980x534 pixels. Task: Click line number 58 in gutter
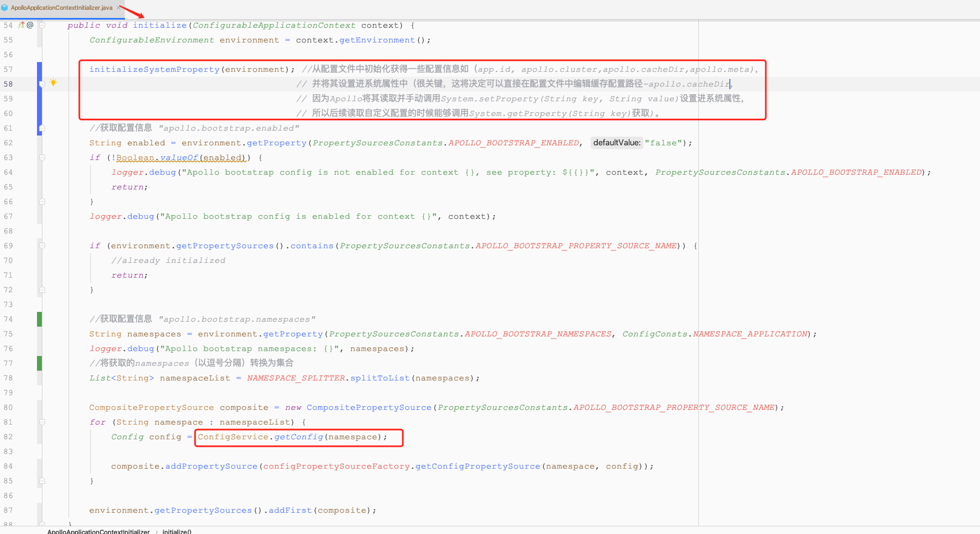[8, 84]
